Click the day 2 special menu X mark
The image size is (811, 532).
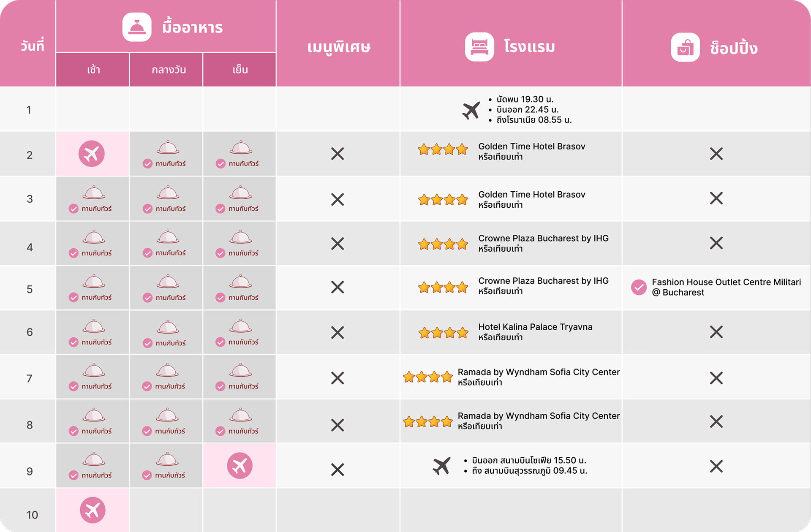point(337,154)
